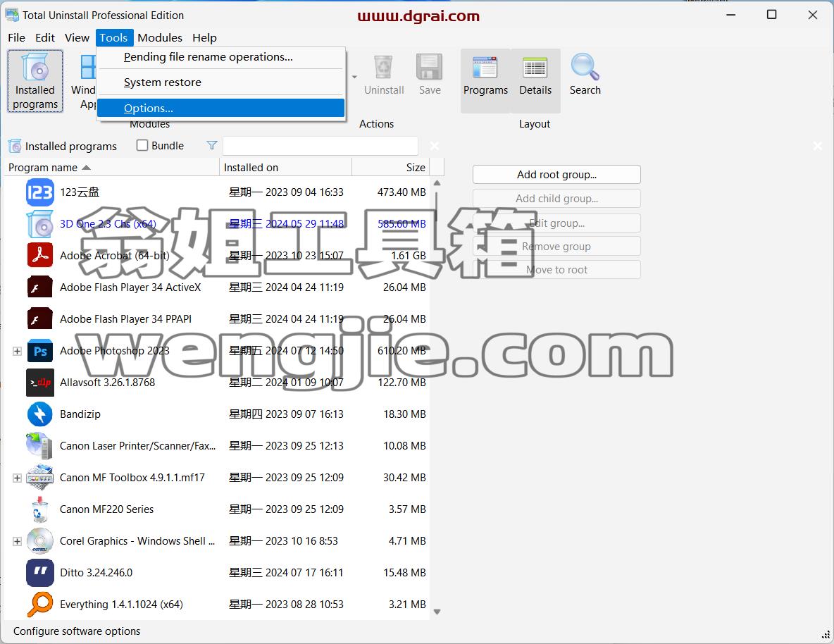Click the 3D One 2.3 Chs disc icon
This screenshot has width=834, height=644.
click(40, 223)
